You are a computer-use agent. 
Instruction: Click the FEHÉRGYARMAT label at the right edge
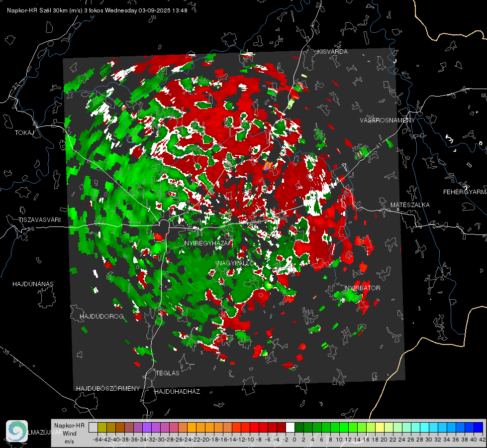click(465, 192)
